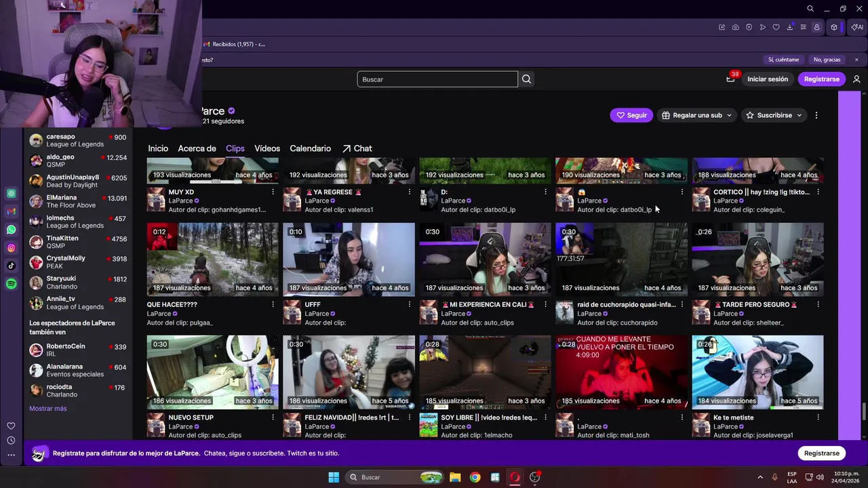Open TikTok in the Opera sidebar
The height and width of the screenshot is (488, 868).
pyautogui.click(x=11, y=266)
